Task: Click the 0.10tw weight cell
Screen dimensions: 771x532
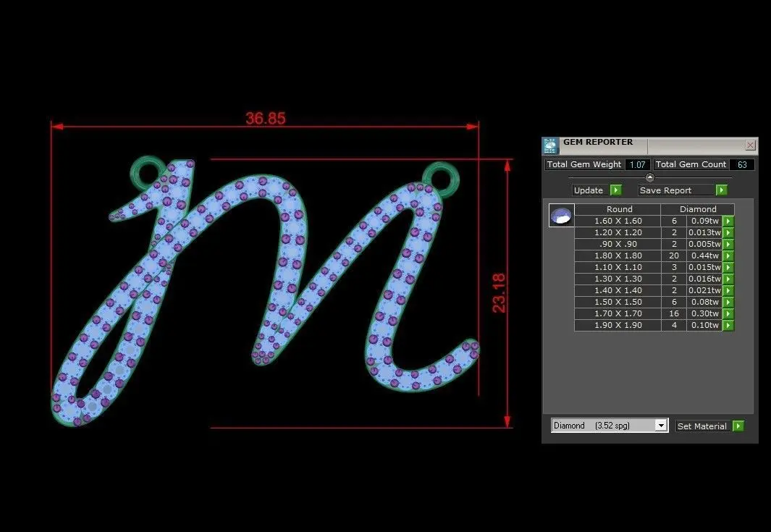Action: [x=704, y=325]
